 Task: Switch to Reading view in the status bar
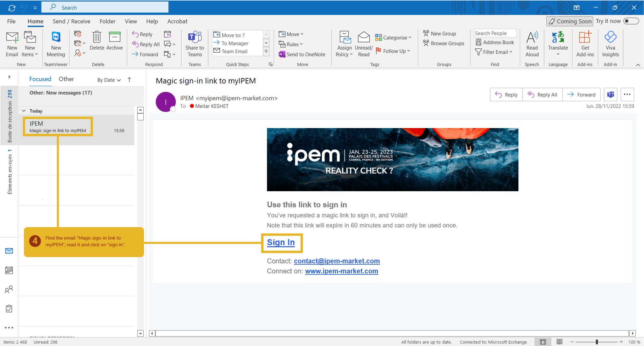click(559, 342)
